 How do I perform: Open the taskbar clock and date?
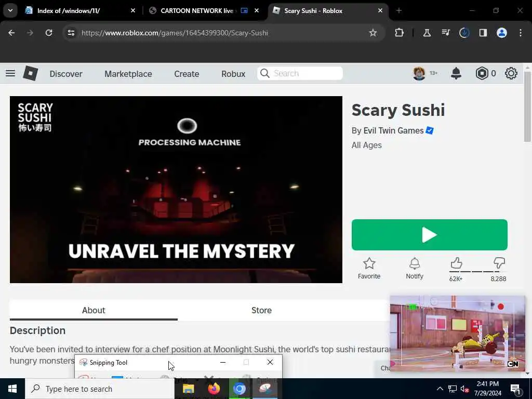point(487,389)
